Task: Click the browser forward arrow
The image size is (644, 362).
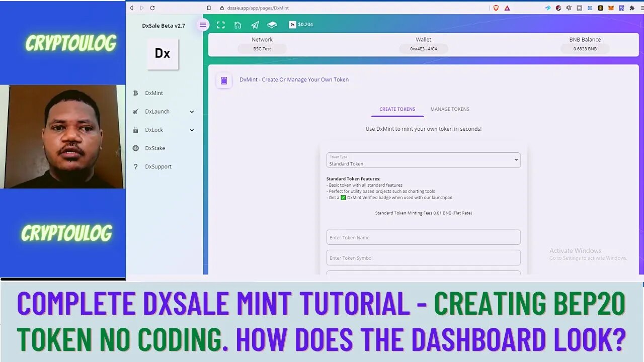Action: pyautogui.click(x=141, y=8)
